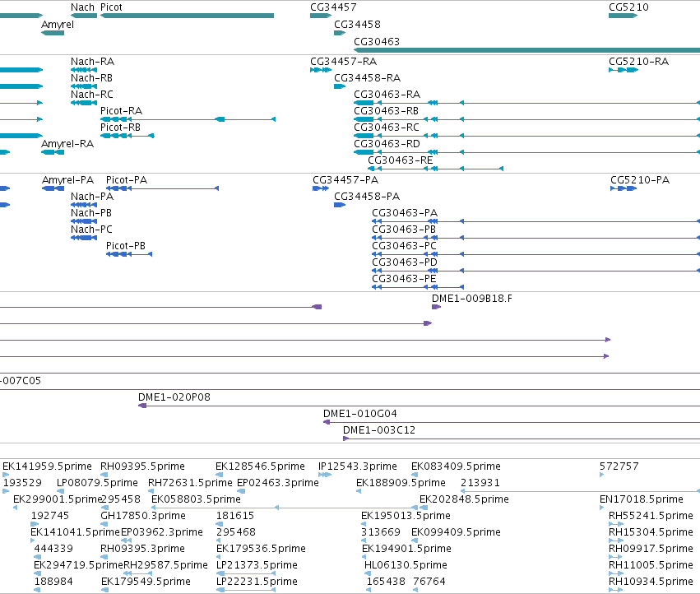Image resolution: width=700 pixels, height=594 pixels.
Task: Click the CG5210-PA protein label
Action: point(640,180)
